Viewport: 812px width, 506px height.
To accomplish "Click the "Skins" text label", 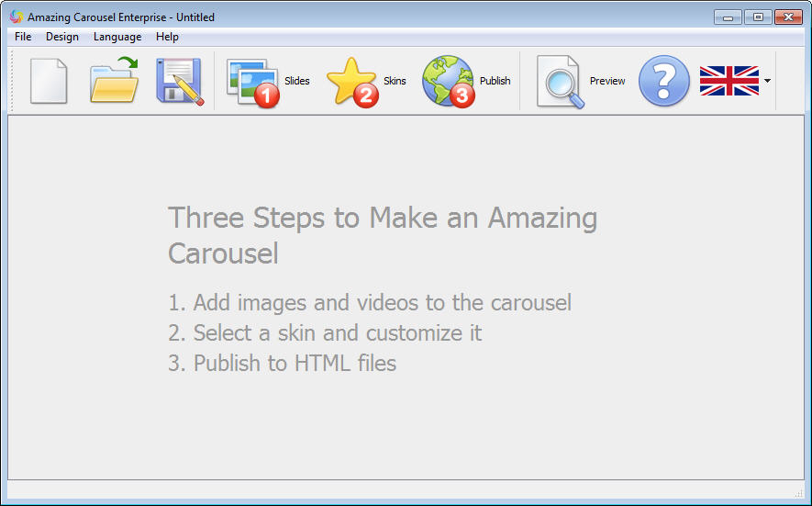I will 395,81.
